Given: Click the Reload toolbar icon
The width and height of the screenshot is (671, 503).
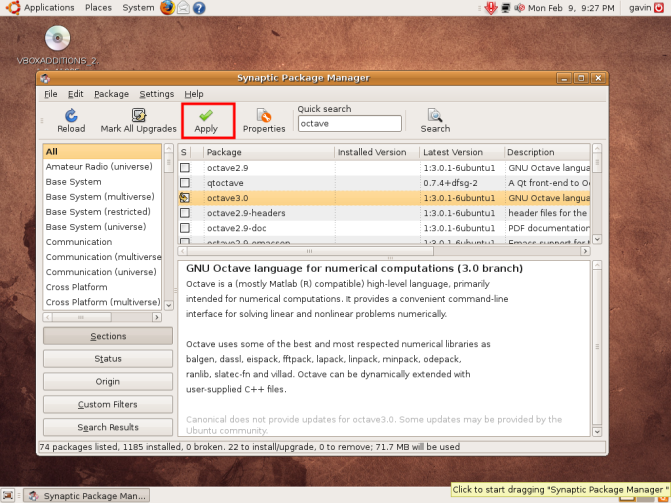Looking at the screenshot, I should click(x=71, y=120).
